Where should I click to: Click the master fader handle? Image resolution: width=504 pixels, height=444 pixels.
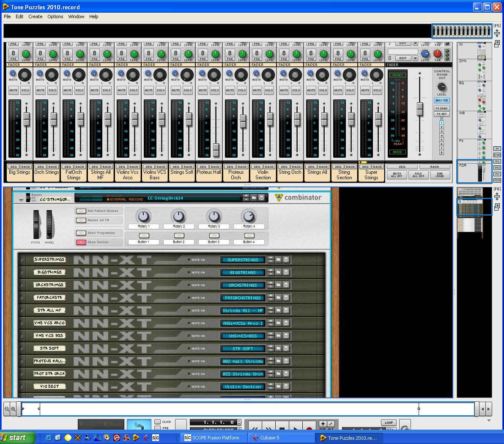pos(420,109)
